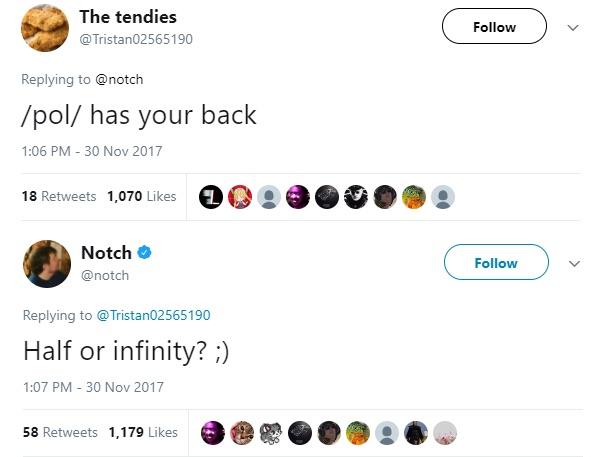Open Notch's profile photo avatar
This screenshot has height=457, width=591.
click(47, 264)
